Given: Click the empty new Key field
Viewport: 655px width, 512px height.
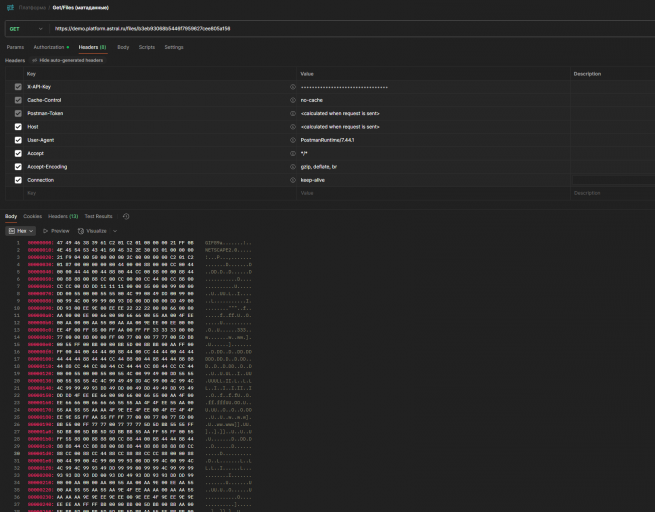Looking at the screenshot, I should [x=159, y=193].
